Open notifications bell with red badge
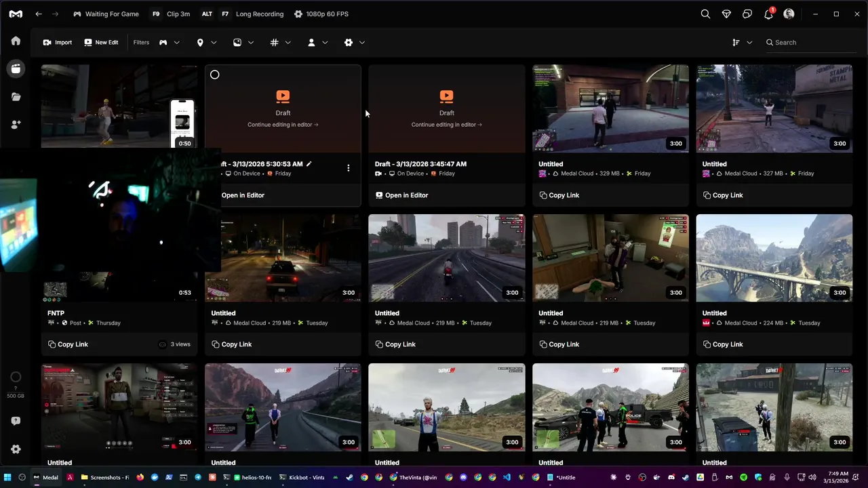Viewport: 868px width, 488px height. point(768,14)
